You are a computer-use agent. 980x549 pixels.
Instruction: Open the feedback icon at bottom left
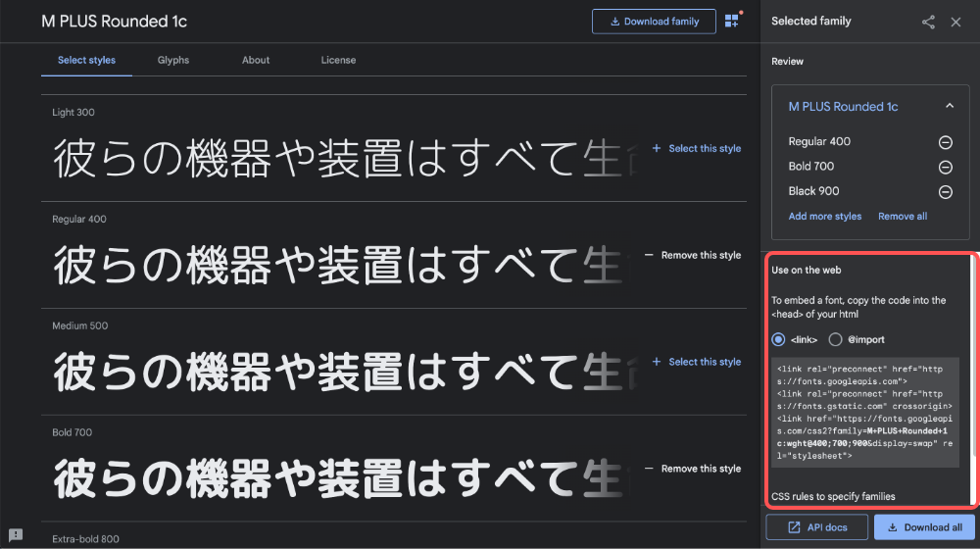(16, 534)
